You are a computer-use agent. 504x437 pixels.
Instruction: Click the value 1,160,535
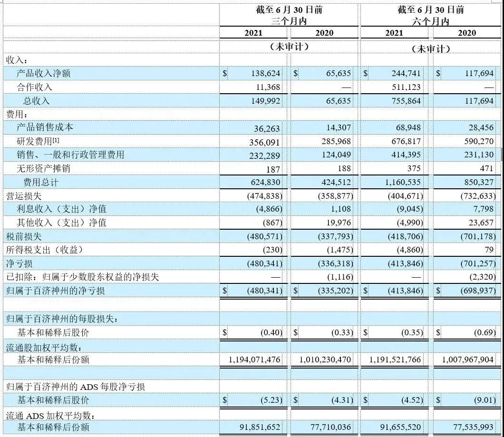click(403, 182)
